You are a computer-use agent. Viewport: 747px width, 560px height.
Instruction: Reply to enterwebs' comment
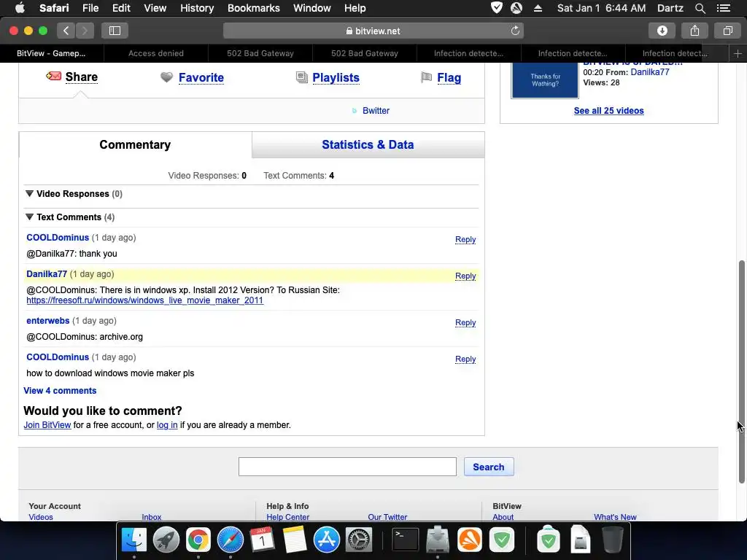coord(465,323)
